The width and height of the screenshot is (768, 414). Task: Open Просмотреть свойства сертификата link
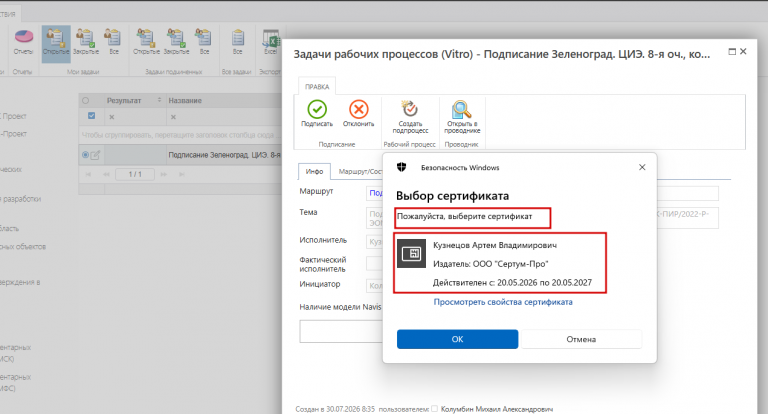point(503,302)
